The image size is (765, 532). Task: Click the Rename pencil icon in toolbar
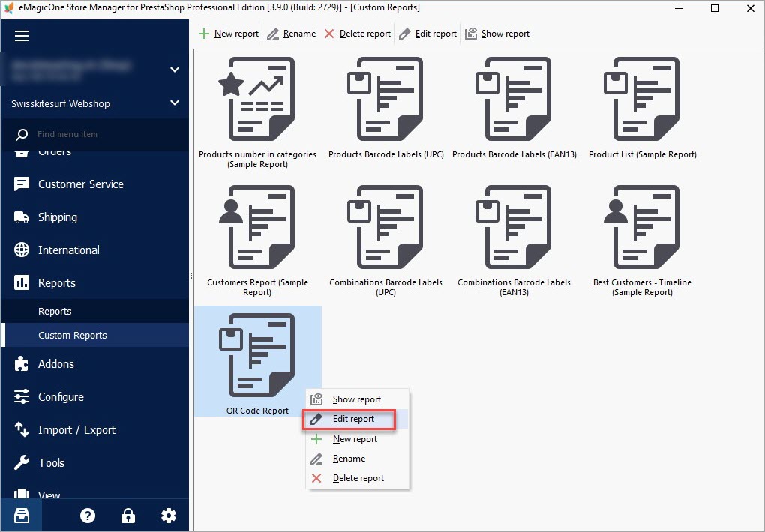[273, 34]
